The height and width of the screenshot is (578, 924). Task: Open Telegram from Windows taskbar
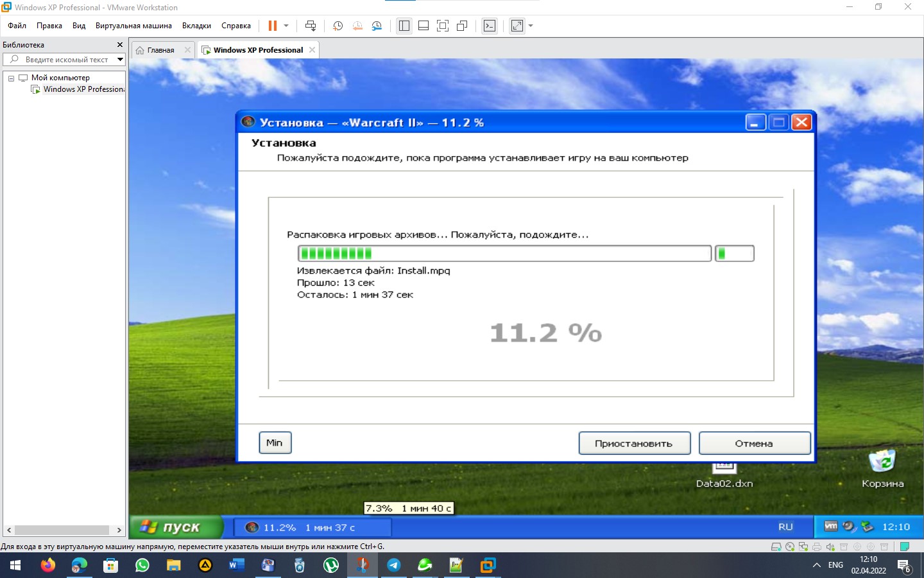pyautogui.click(x=393, y=565)
